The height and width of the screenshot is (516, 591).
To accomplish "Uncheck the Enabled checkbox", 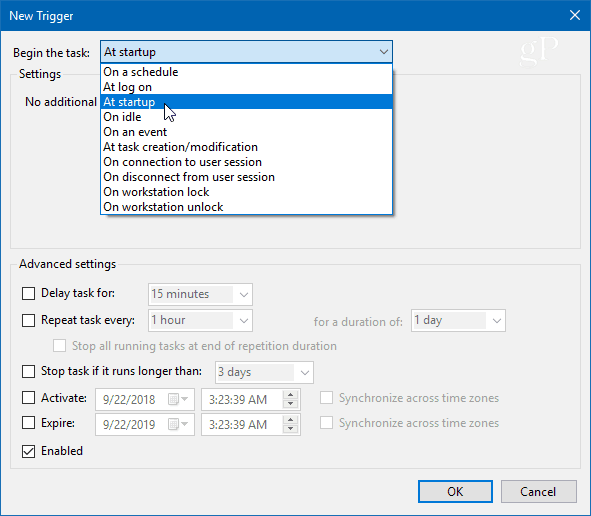I will coord(29,451).
